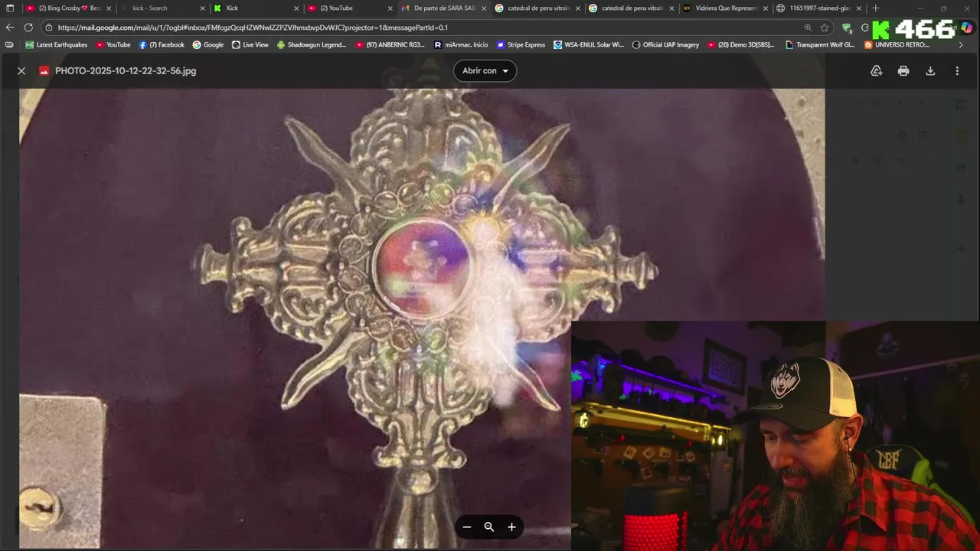This screenshot has width=980, height=551.
Task: Zoom out with the minus button
Action: tap(466, 527)
